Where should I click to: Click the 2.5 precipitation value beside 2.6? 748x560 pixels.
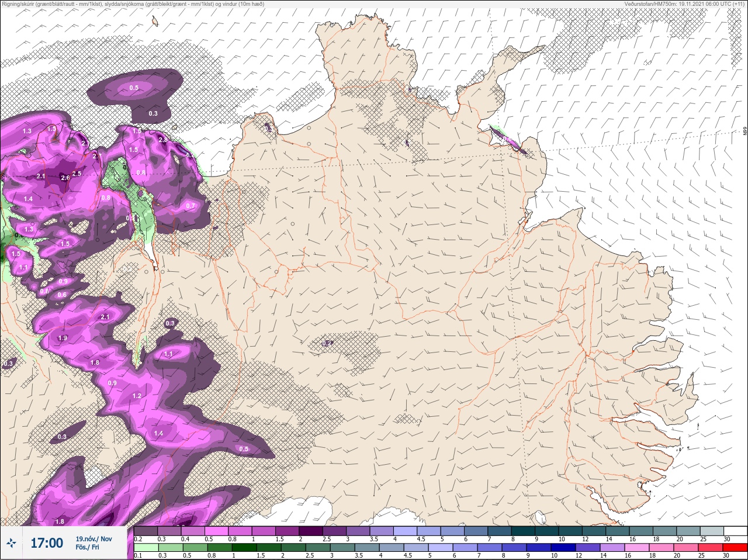[77, 174]
